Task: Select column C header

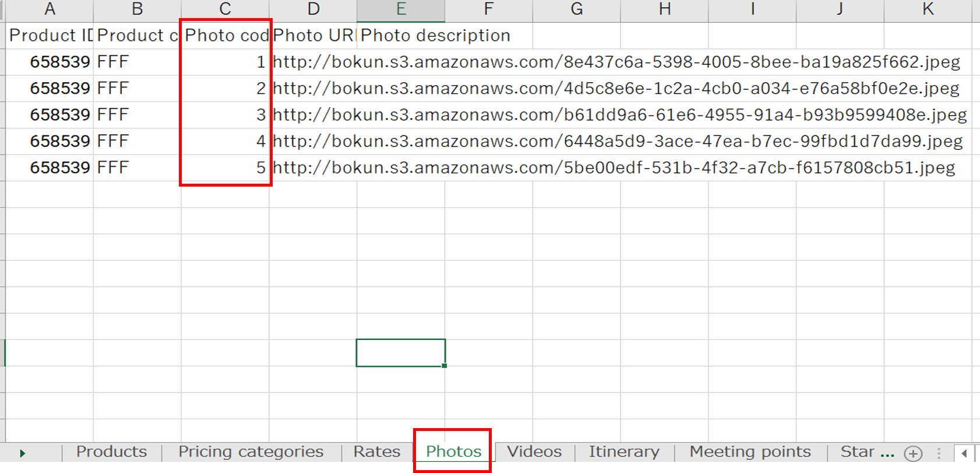Action: point(225,9)
